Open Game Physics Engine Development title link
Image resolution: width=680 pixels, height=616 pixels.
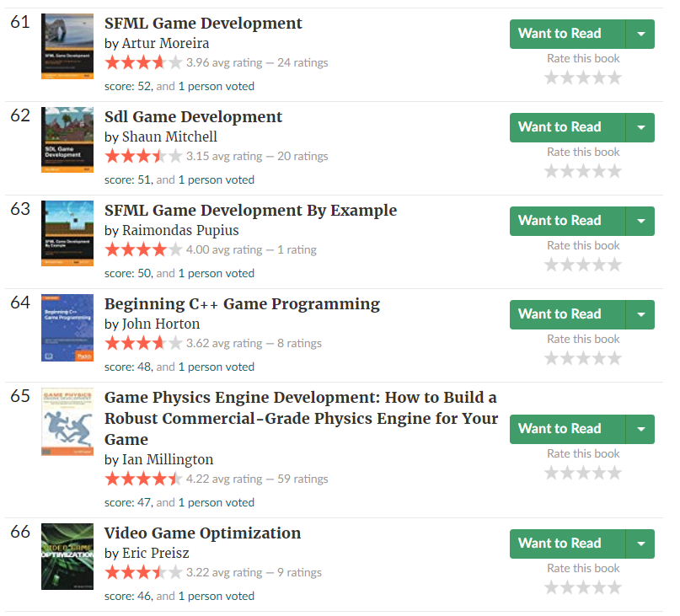(301, 419)
